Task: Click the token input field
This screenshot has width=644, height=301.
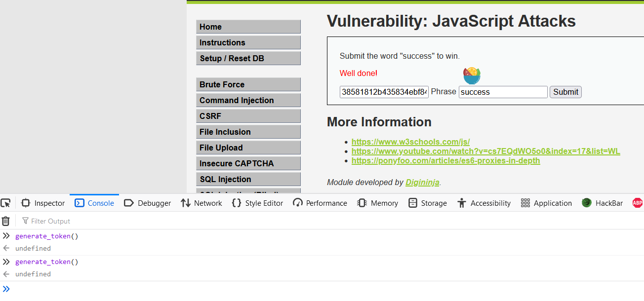Action: click(x=384, y=92)
